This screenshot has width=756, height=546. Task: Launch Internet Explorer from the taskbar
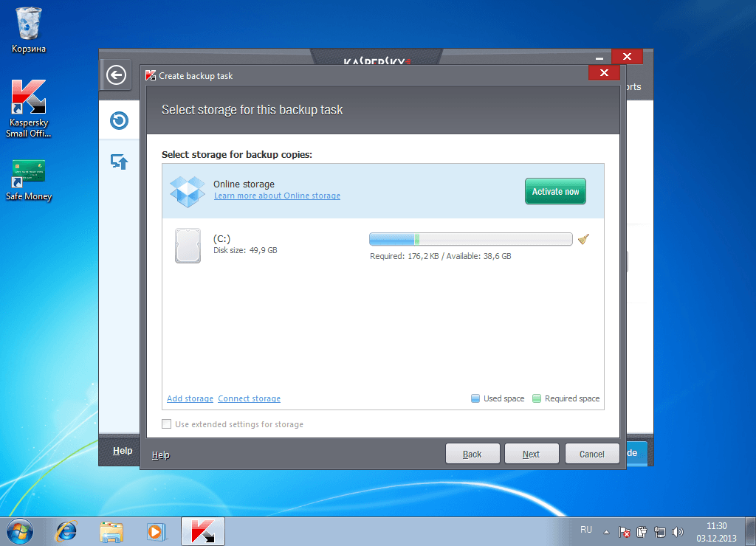(x=66, y=532)
